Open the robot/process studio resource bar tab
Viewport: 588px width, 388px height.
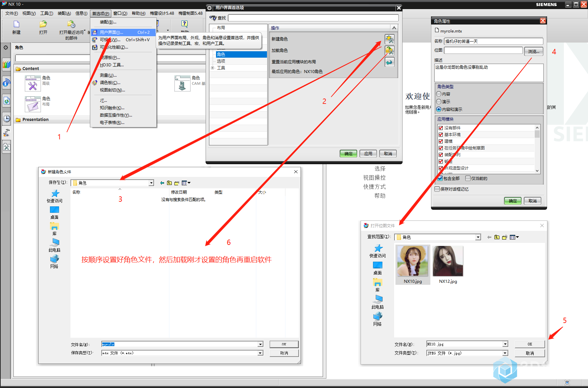6,133
